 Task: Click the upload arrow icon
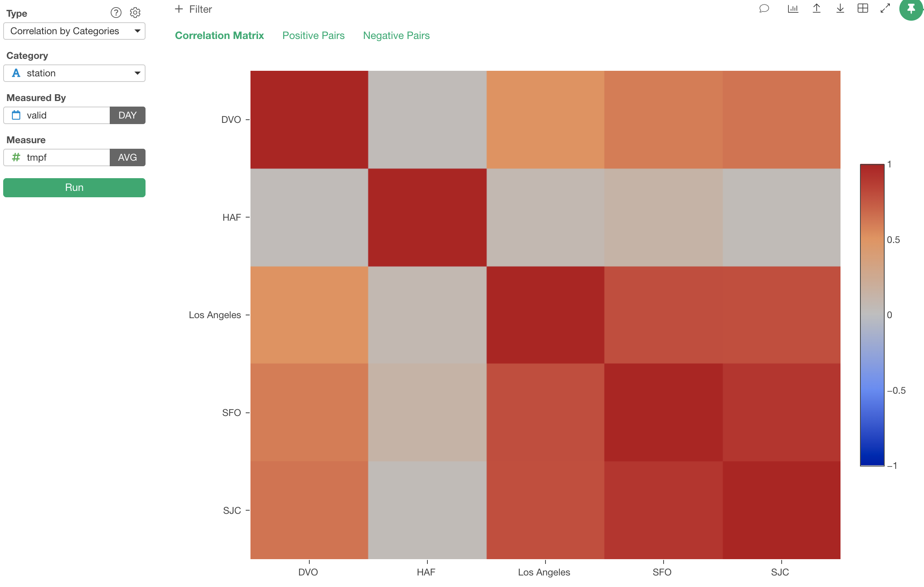pyautogui.click(x=816, y=8)
